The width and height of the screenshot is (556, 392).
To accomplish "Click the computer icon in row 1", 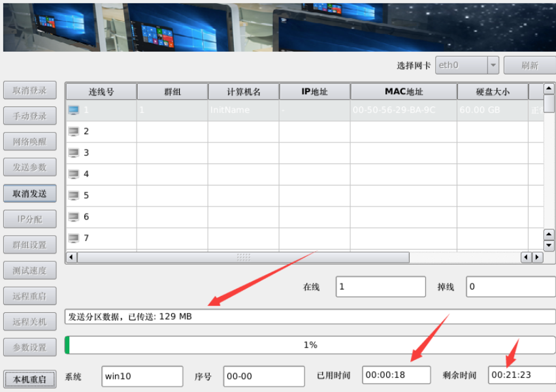I will [73, 110].
